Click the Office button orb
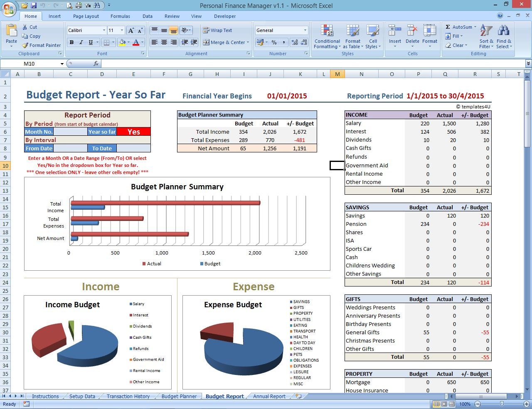Viewport: 532px width, 409px height. (9, 8)
